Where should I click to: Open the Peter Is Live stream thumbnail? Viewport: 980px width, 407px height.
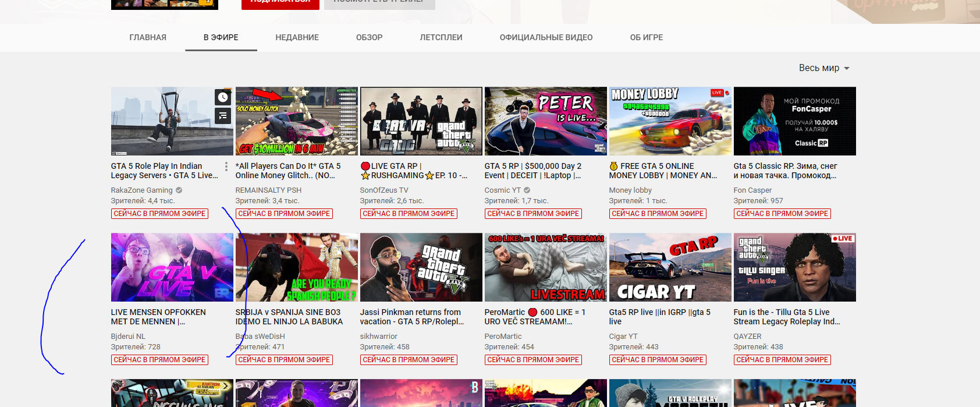pyautogui.click(x=545, y=121)
